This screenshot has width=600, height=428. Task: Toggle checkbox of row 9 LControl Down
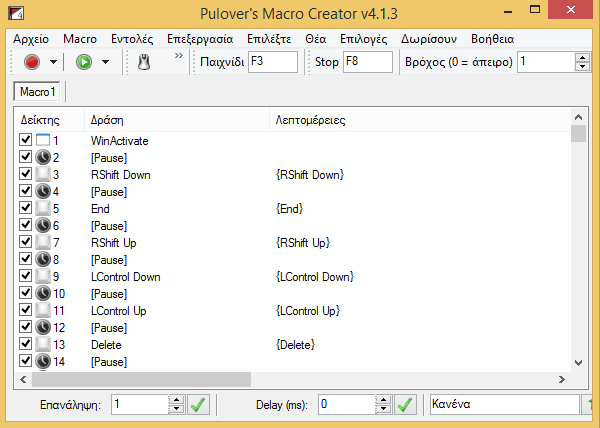25,276
